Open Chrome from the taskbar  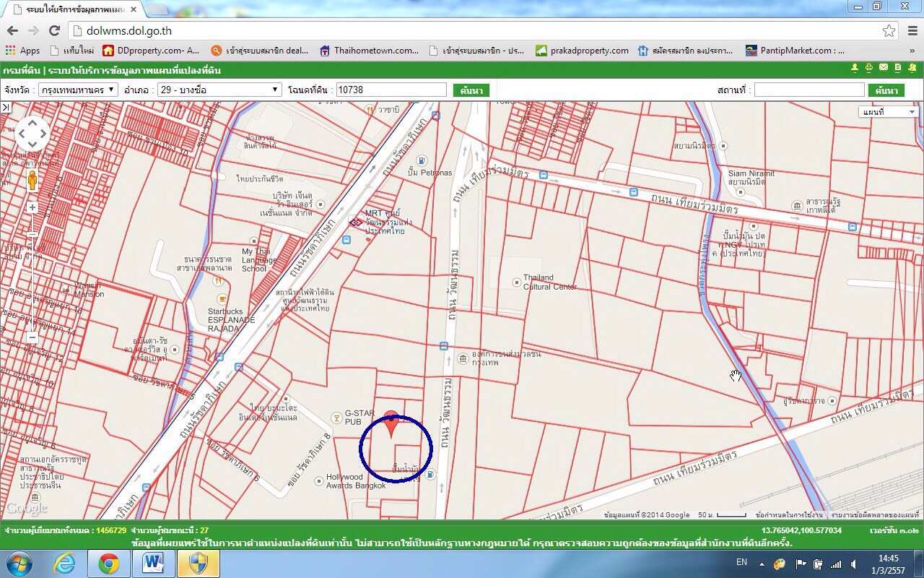[109, 564]
